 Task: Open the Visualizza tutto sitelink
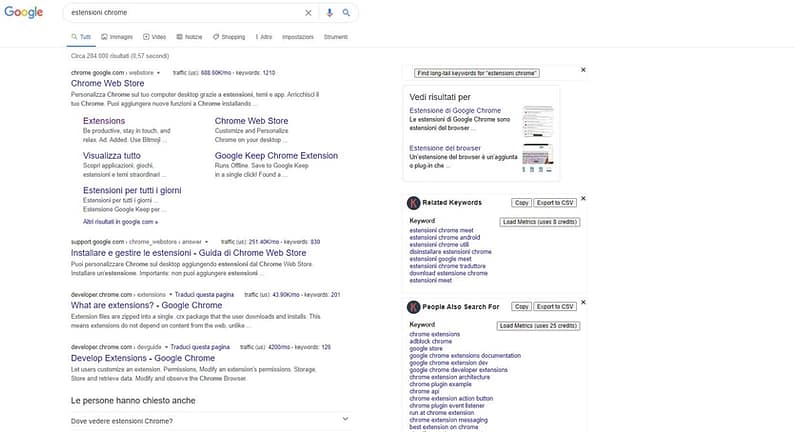(112, 156)
